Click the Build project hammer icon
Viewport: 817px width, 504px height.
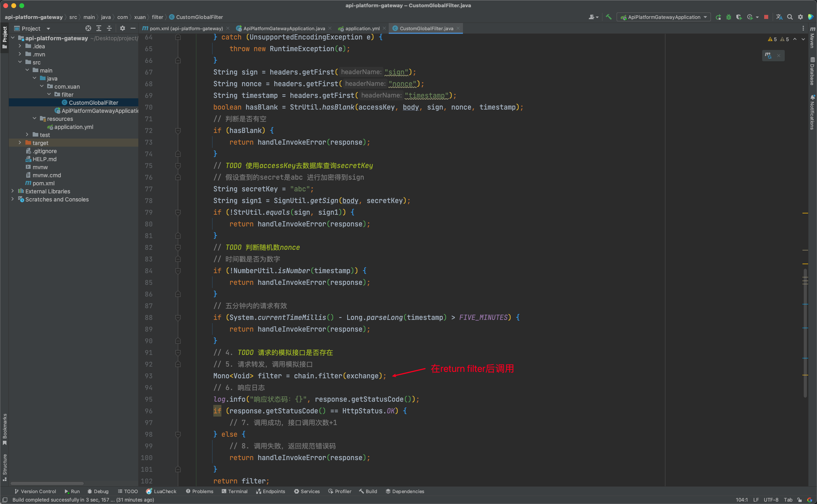click(609, 17)
